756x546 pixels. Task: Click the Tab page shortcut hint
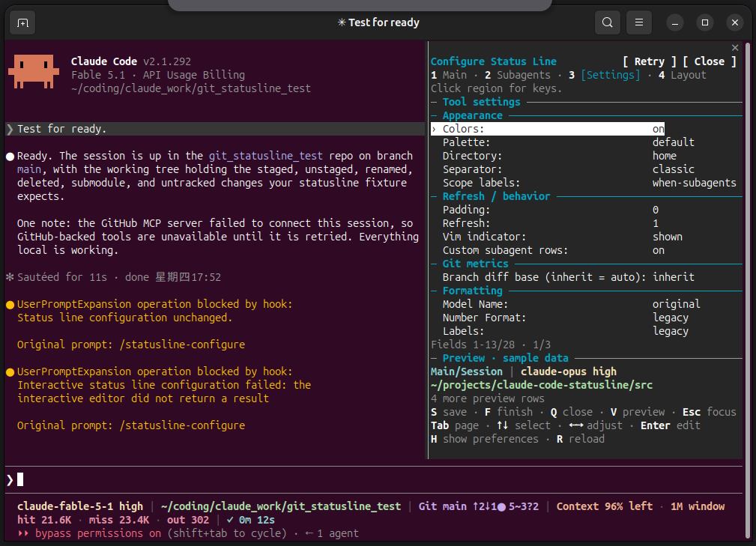coord(455,425)
